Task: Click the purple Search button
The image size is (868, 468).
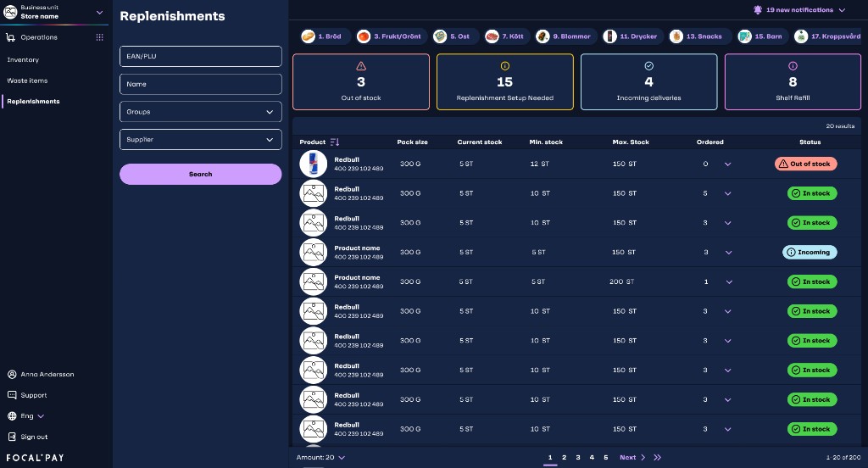Action: click(x=200, y=174)
